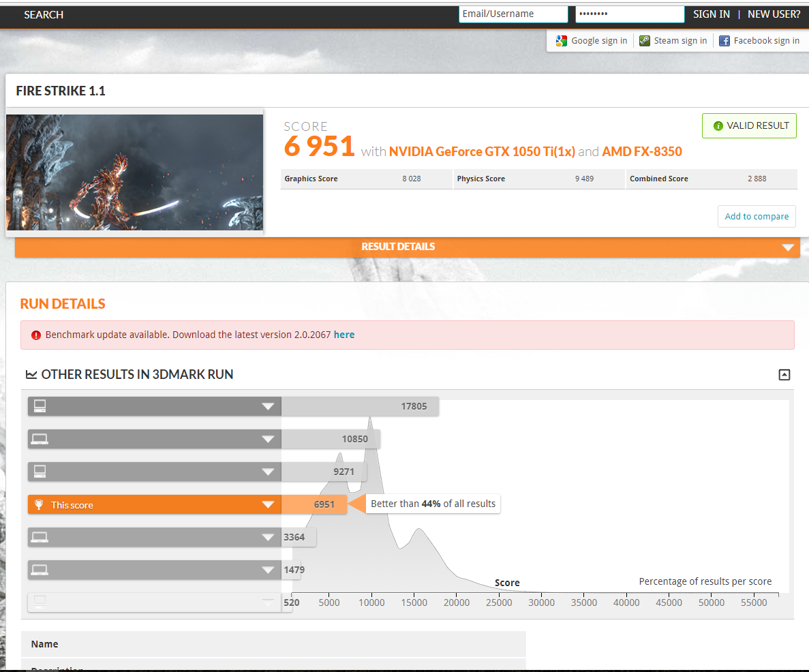This screenshot has width=809, height=672.
Task: Expand the 17805 result row arrow
Action: pos(268,407)
